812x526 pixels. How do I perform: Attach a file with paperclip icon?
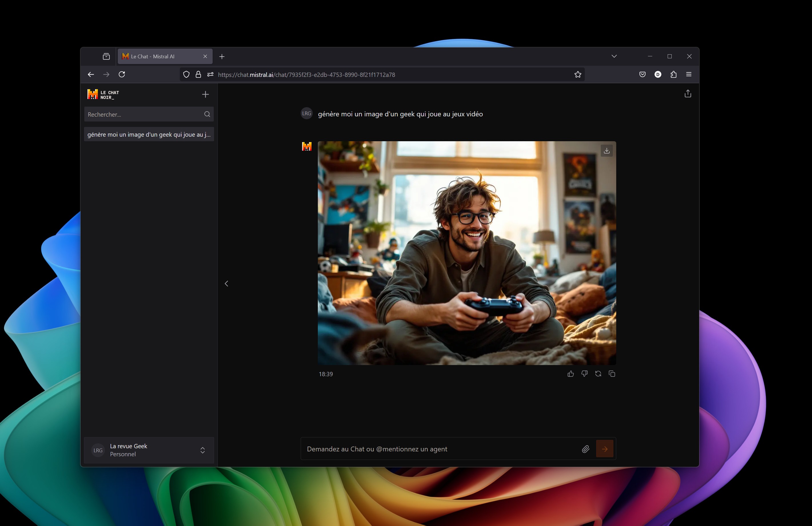tap(585, 449)
